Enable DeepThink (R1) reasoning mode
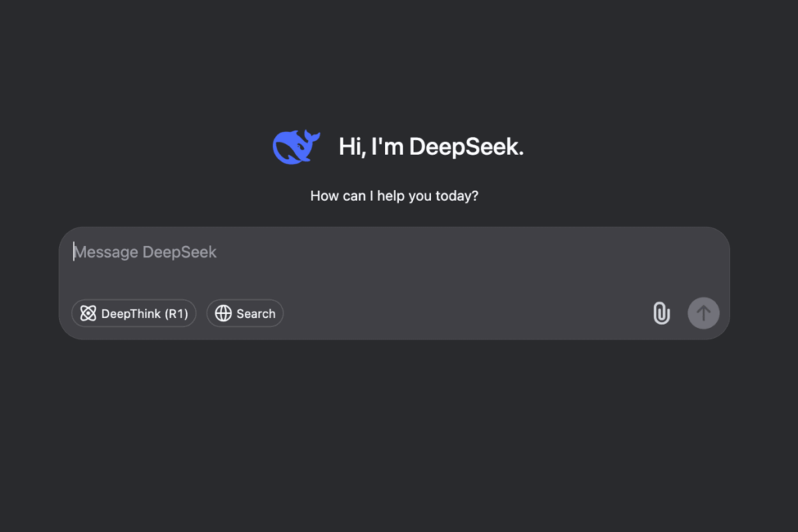This screenshot has width=798, height=532. [x=133, y=313]
